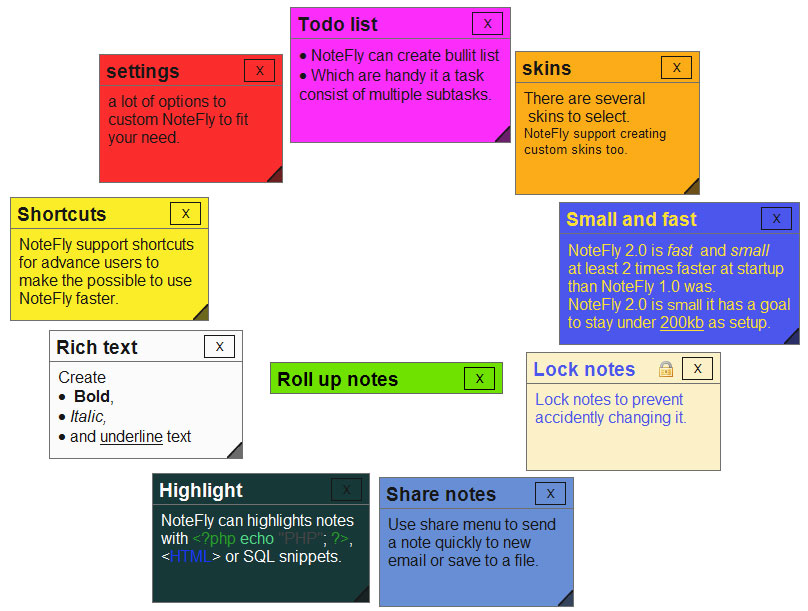
Task: Click the Todo list note resize grip
Action: [503, 135]
